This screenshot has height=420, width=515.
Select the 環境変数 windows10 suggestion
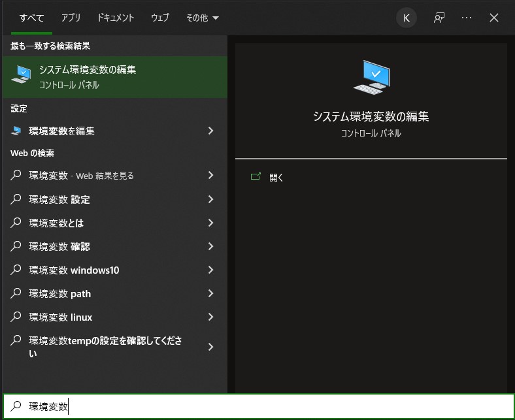(114, 270)
